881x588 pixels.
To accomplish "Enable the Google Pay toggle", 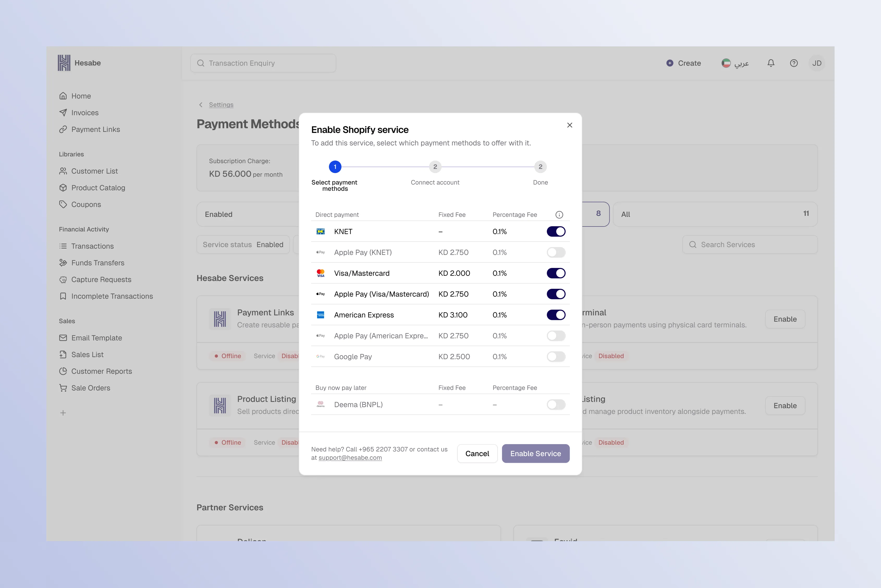I will 556,357.
